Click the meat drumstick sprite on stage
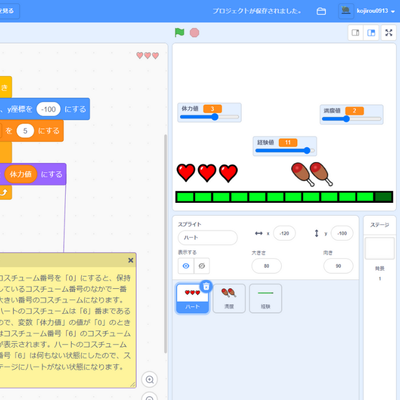Viewport: 400px width, 400px height. [312, 174]
